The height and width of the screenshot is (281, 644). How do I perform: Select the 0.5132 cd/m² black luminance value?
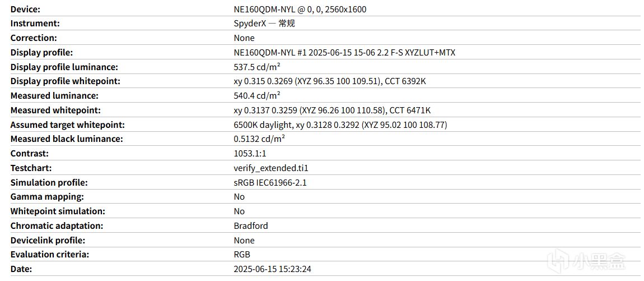tap(259, 139)
